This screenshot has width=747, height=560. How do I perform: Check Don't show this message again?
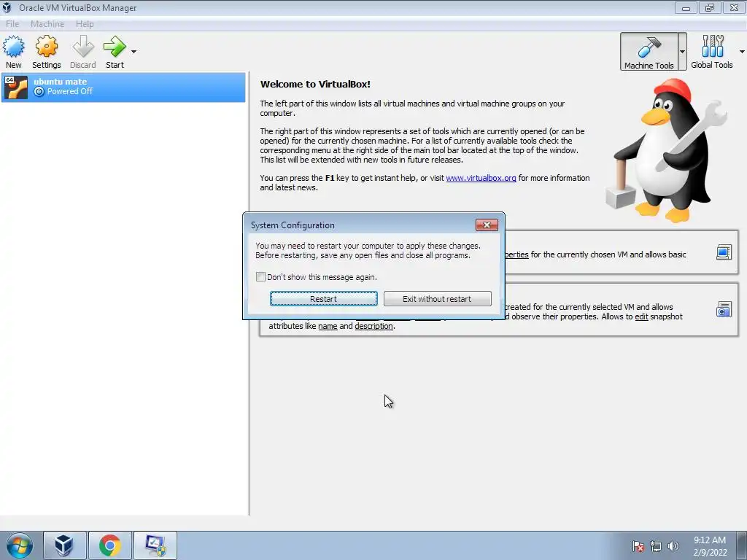click(260, 276)
